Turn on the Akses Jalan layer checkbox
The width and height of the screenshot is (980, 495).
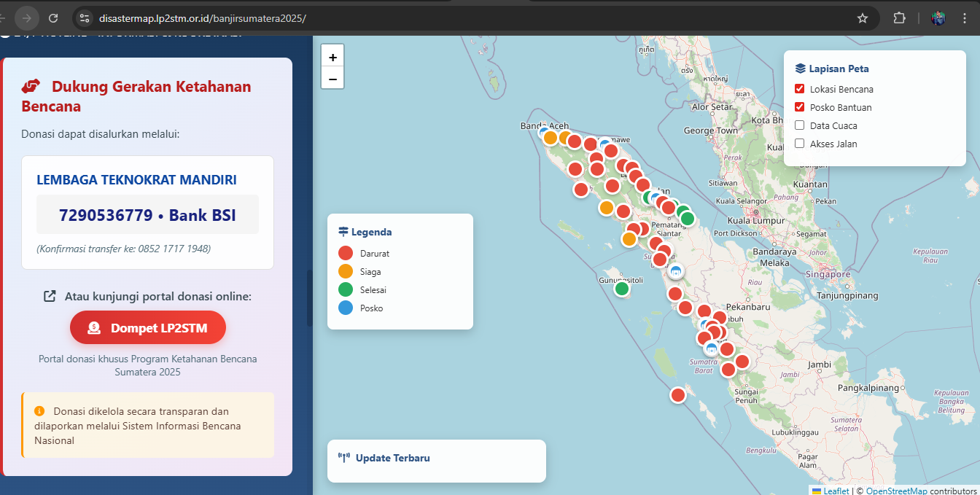click(x=800, y=144)
